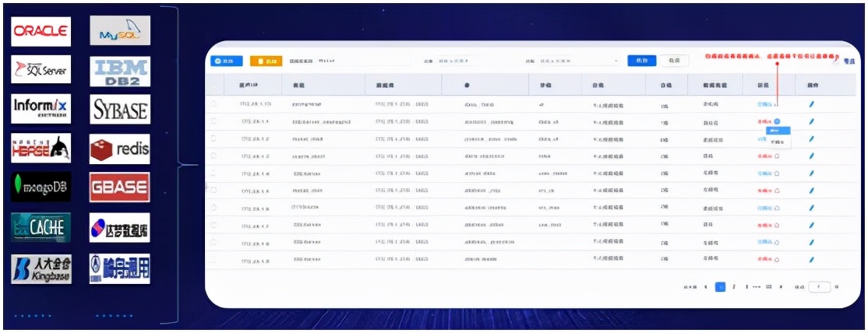Tick the checkbox of the second table row

pos(214,121)
